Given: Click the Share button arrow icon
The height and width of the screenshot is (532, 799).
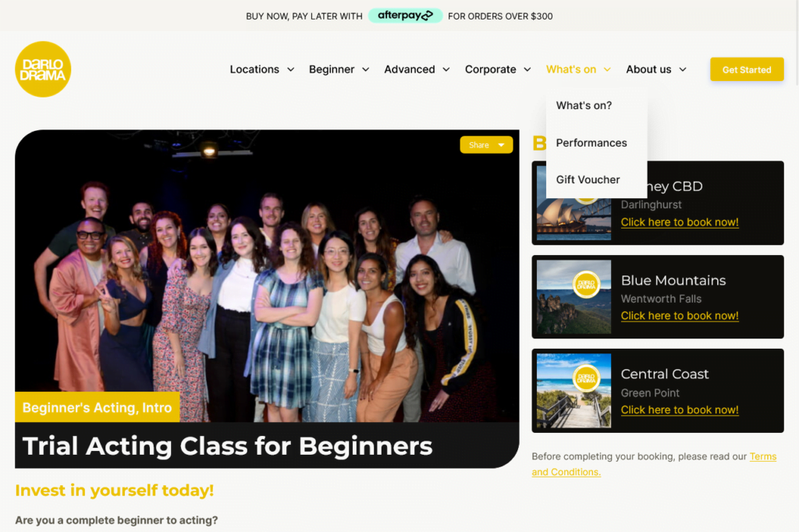Looking at the screenshot, I should 502,145.
